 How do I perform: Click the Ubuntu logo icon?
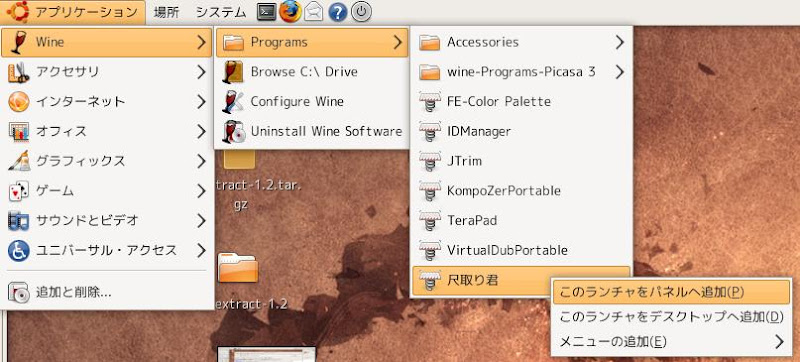point(18,11)
